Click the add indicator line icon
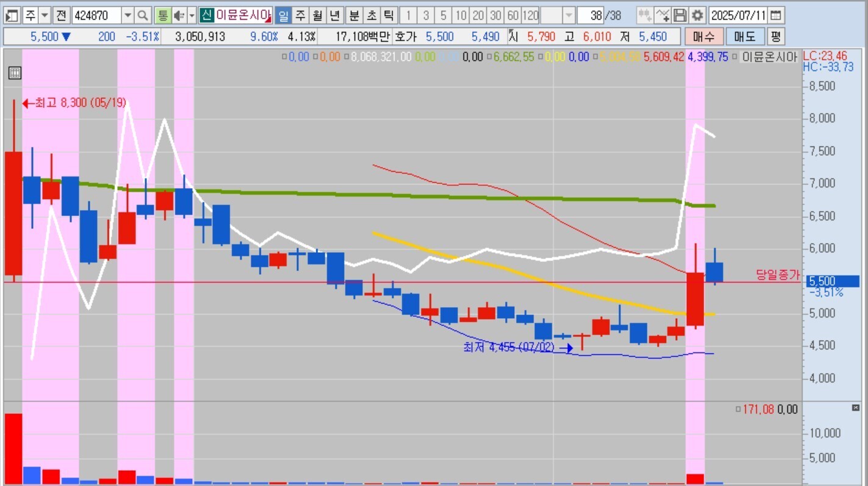The height and width of the screenshot is (486, 868). (662, 15)
